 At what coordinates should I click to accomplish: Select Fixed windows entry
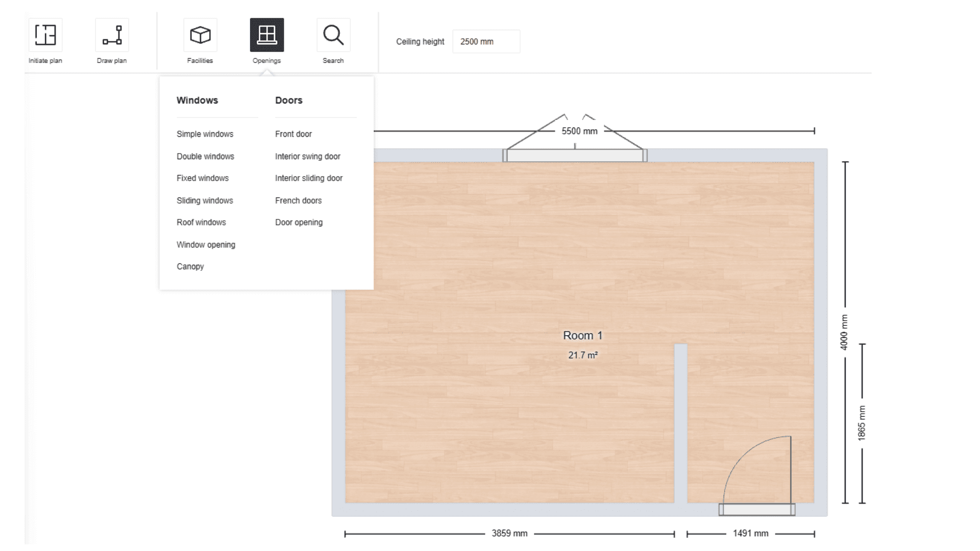pos(203,178)
